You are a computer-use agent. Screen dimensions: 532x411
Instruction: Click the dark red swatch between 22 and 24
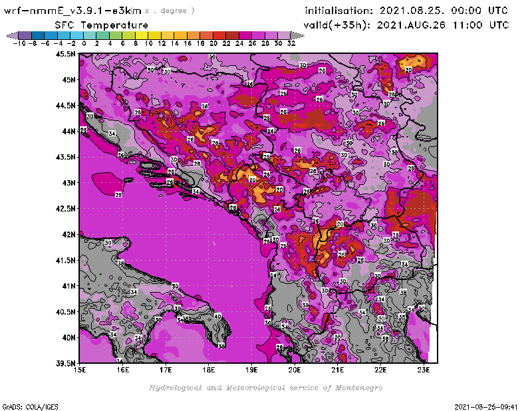[x=232, y=35]
